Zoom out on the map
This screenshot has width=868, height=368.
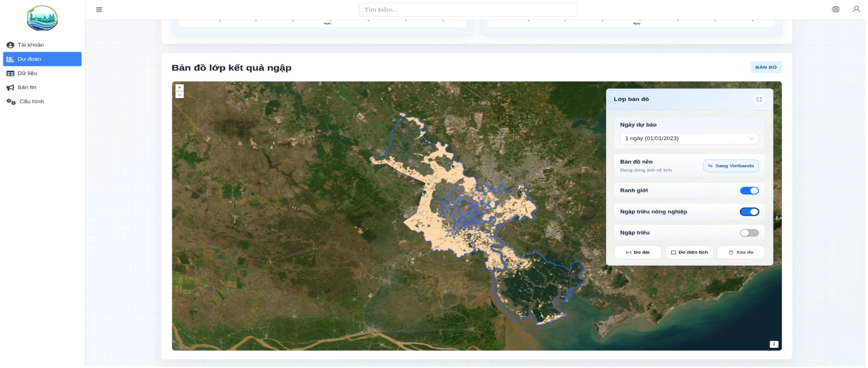click(179, 95)
